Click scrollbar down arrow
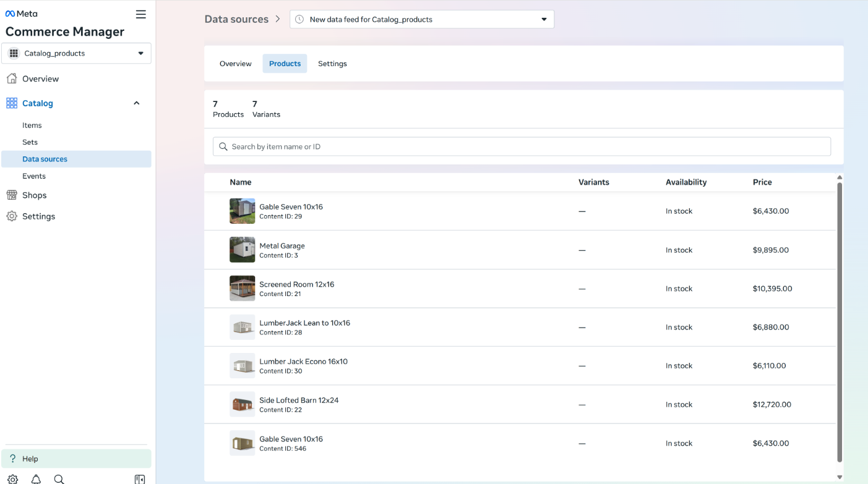This screenshot has height=484, width=868. [840, 477]
